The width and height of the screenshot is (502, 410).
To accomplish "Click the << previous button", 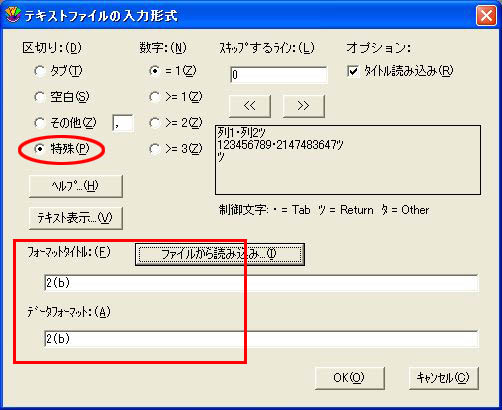I will (x=250, y=106).
